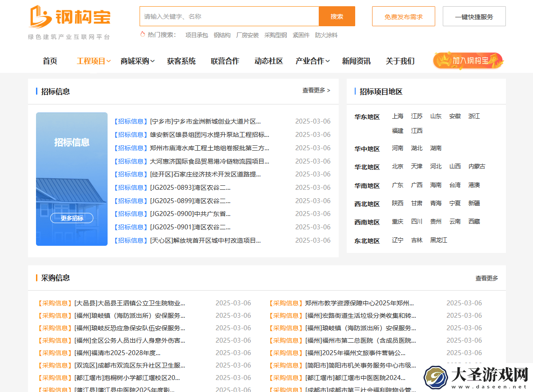Select region 新疆
The image size is (533, 392).
pos(474,203)
